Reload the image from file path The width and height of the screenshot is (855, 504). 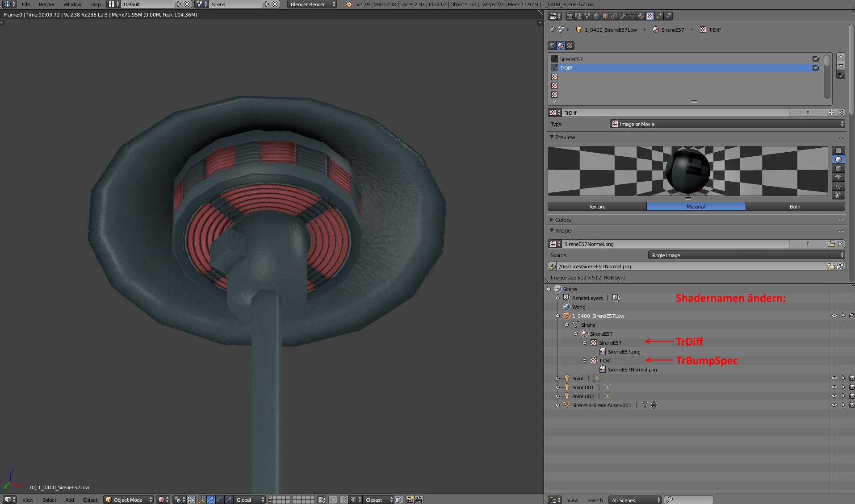[x=840, y=266]
